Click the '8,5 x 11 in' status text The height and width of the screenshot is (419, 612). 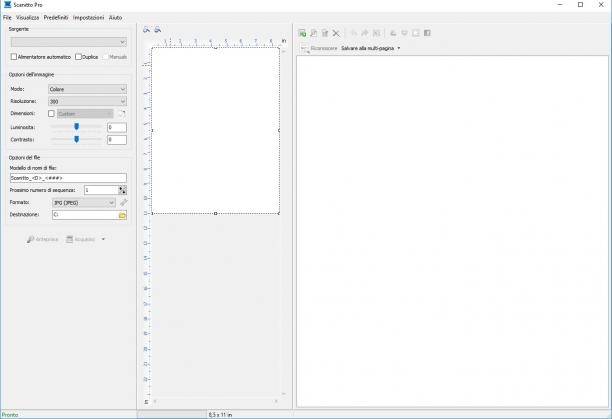(x=220, y=415)
